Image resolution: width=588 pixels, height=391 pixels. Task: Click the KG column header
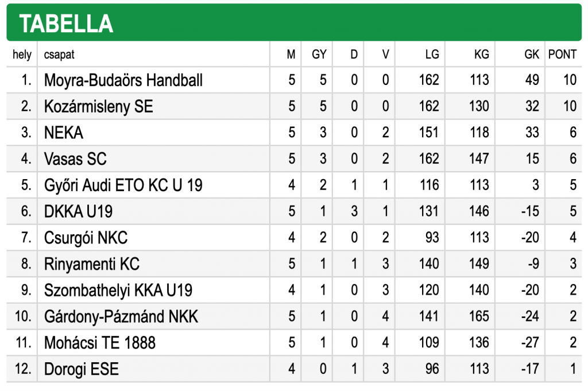pos(482,55)
